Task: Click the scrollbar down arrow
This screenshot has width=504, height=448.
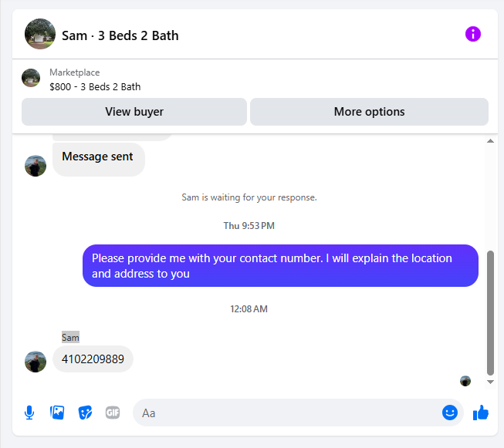Action: (490, 382)
